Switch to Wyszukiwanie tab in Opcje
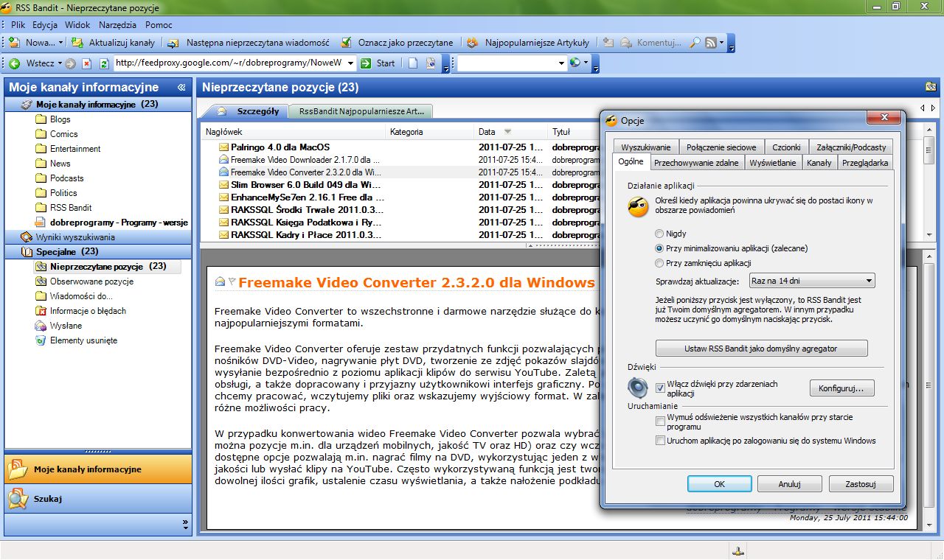This screenshot has width=944, height=560. pos(645,147)
